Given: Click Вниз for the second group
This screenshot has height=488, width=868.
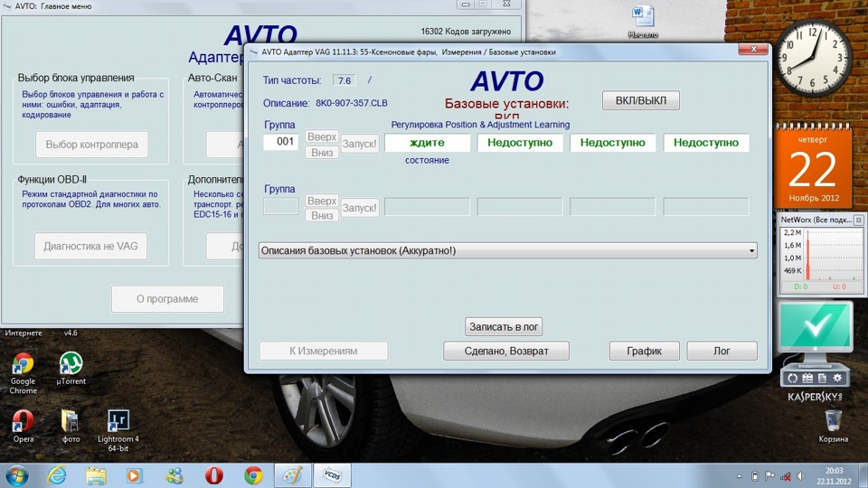Looking at the screenshot, I should point(322,215).
